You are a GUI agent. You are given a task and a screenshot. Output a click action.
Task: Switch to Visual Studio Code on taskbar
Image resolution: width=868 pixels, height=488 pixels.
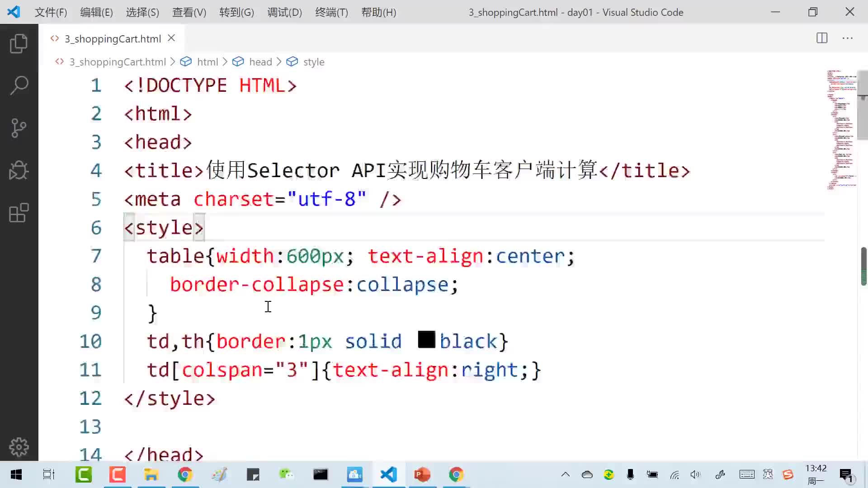pyautogui.click(x=389, y=474)
